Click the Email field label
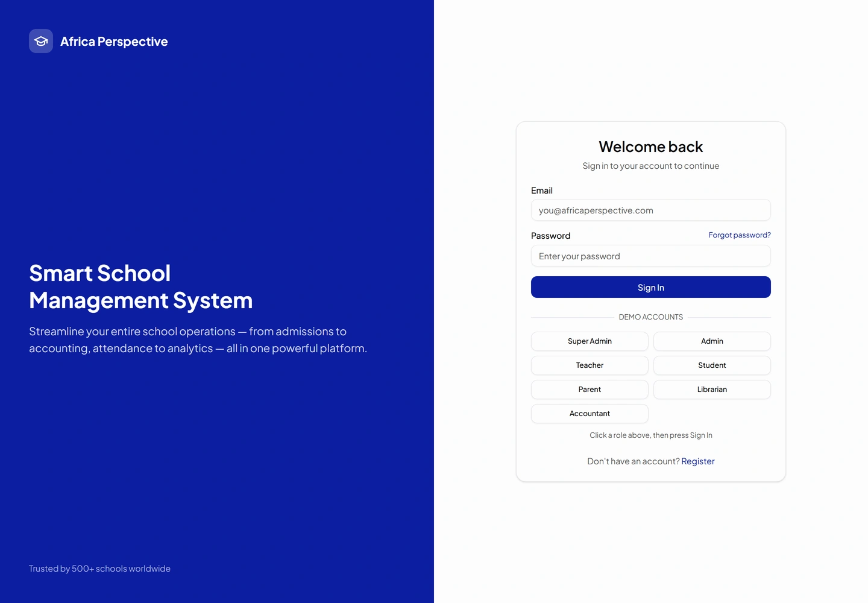This screenshot has height=603, width=868. (542, 191)
